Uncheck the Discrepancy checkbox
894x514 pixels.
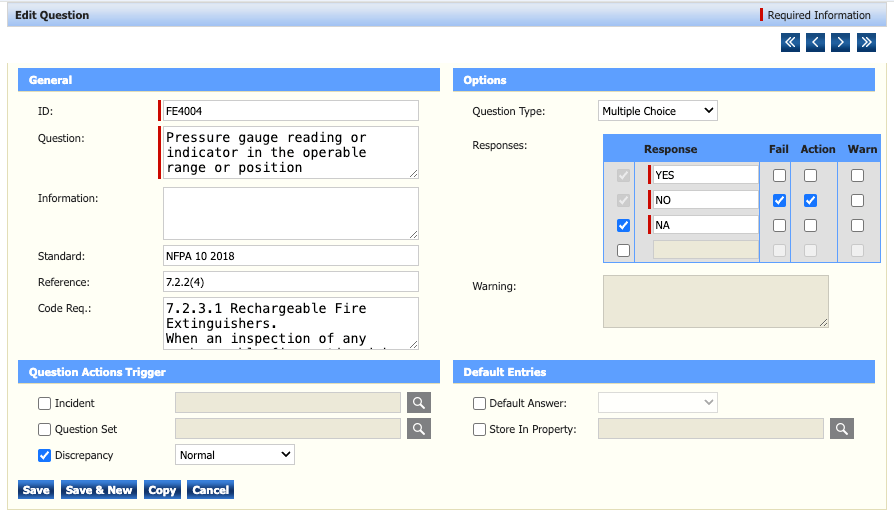[x=45, y=456]
